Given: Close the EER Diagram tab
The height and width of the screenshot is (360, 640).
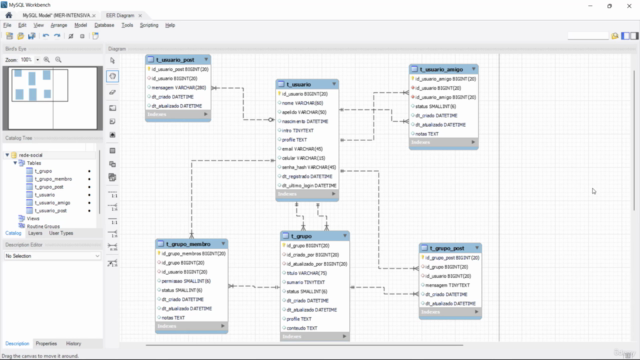Looking at the screenshot, I should 140,16.
